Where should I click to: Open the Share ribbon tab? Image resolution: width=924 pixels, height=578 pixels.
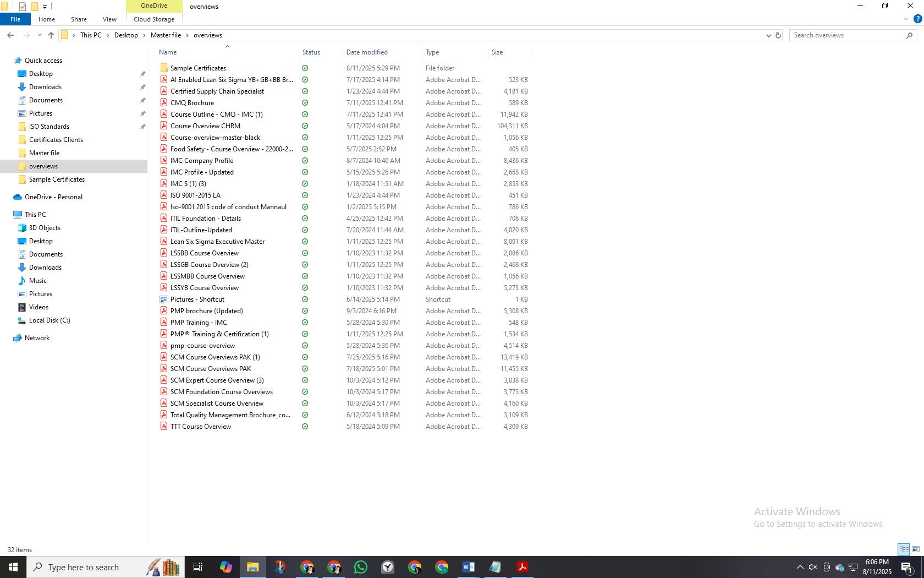[x=79, y=19]
